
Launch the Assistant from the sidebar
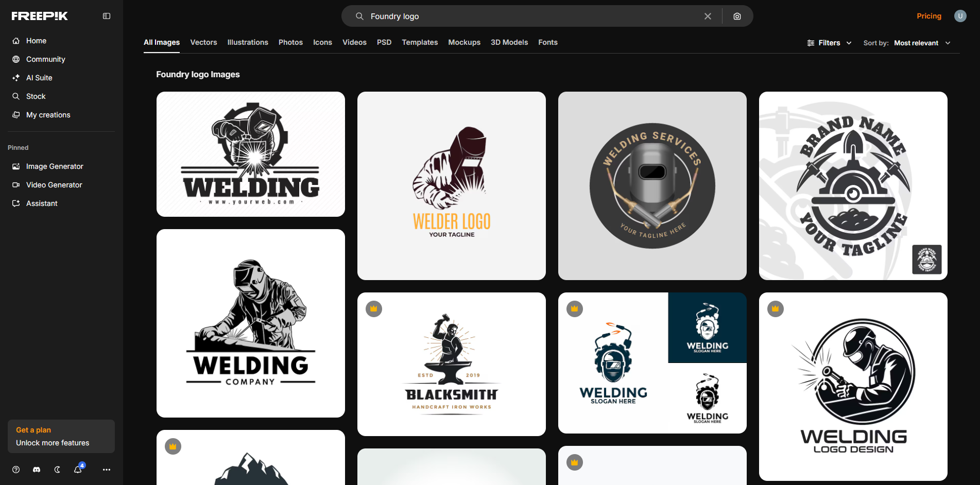[42, 203]
